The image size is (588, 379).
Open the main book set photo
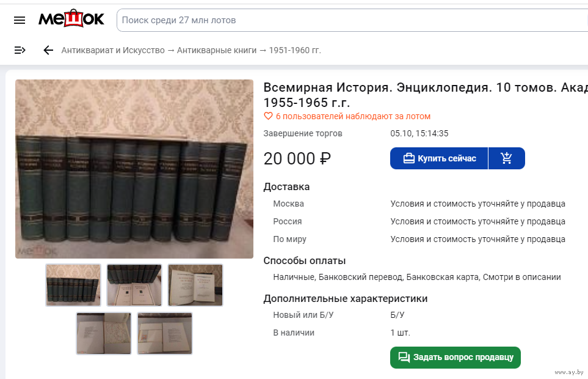coord(134,169)
